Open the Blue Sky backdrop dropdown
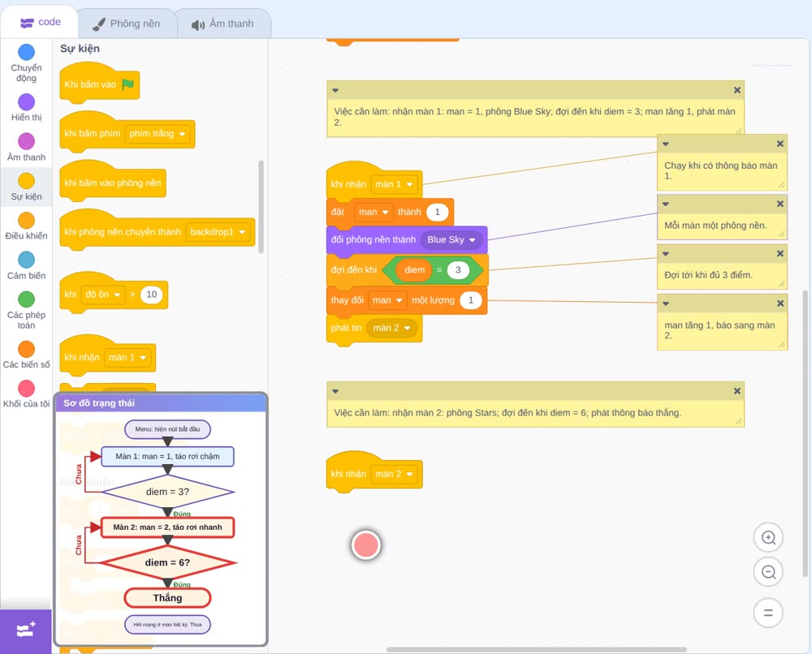Screen dimensions: 812x654 [473, 240]
